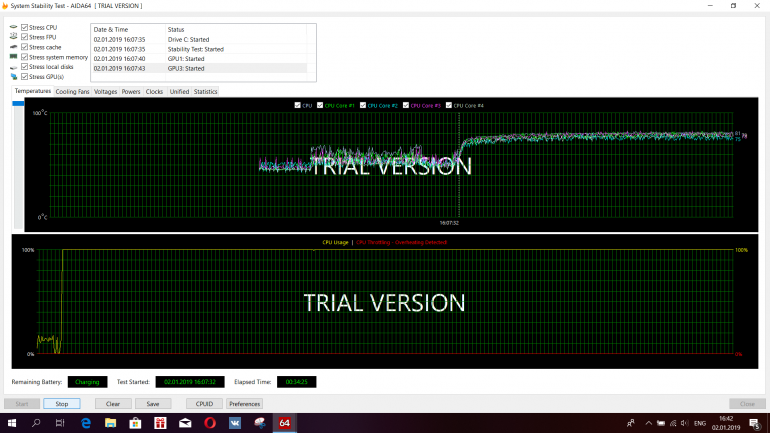Image resolution: width=770 pixels, height=433 pixels.
Task: Open Microsoft Edge from the taskbar
Action: 86,423
